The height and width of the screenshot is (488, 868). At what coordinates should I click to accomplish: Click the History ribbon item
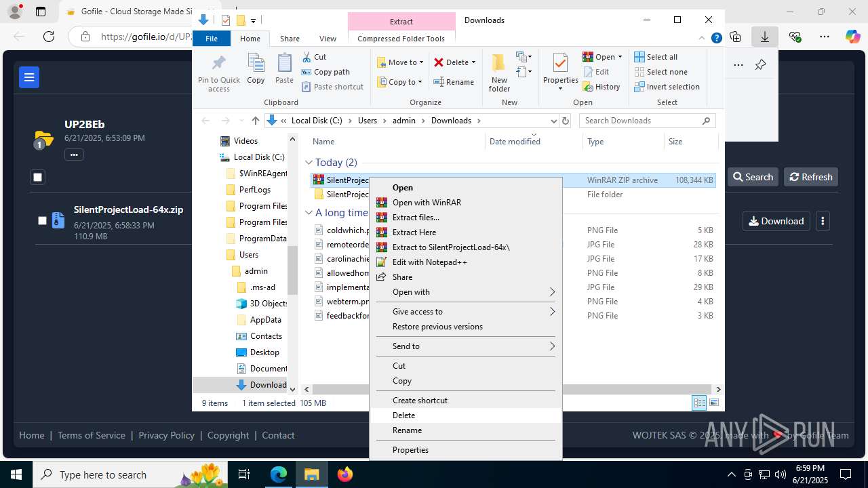coord(601,87)
